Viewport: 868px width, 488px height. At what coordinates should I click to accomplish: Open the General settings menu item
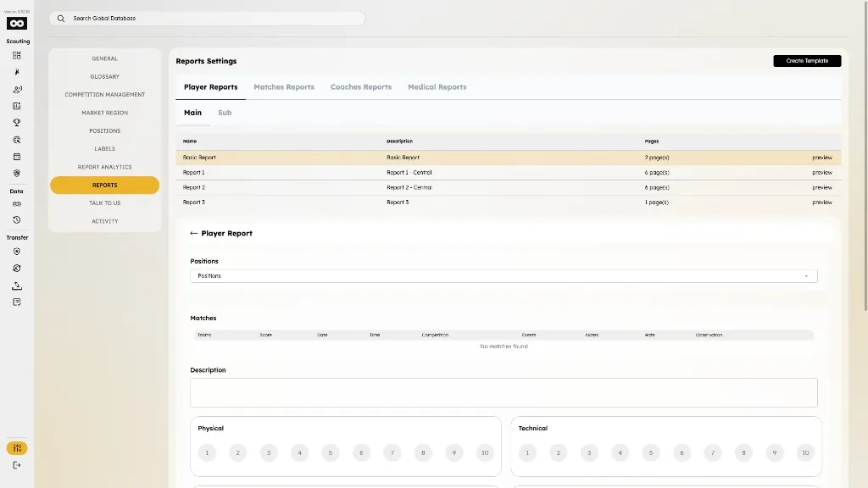pyautogui.click(x=104, y=58)
